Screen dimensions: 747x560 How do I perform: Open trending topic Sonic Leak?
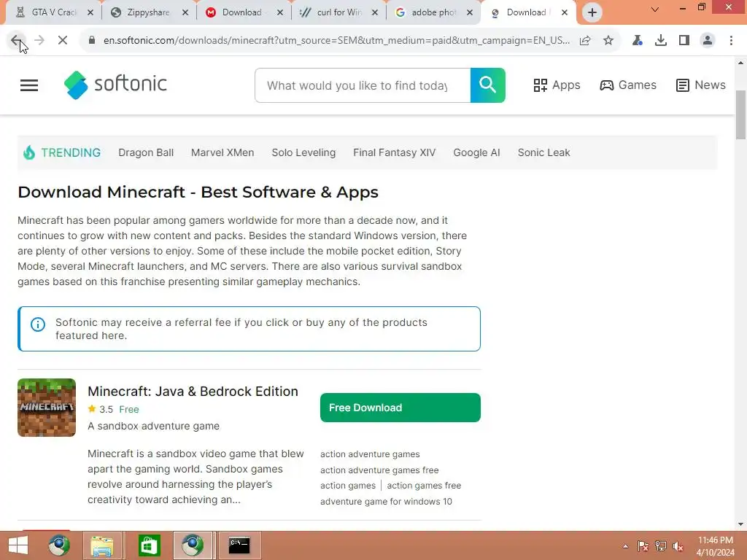[543, 152]
